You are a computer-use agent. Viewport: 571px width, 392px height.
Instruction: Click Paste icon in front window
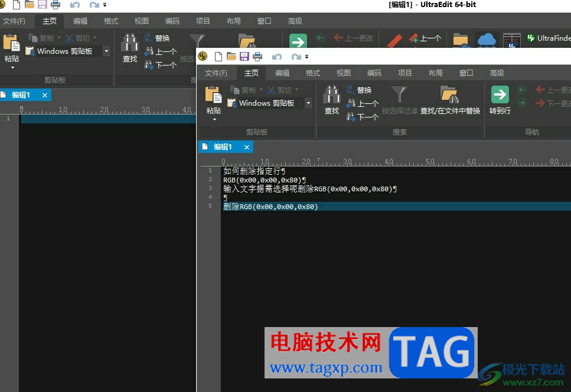click(x=213, y=95)
